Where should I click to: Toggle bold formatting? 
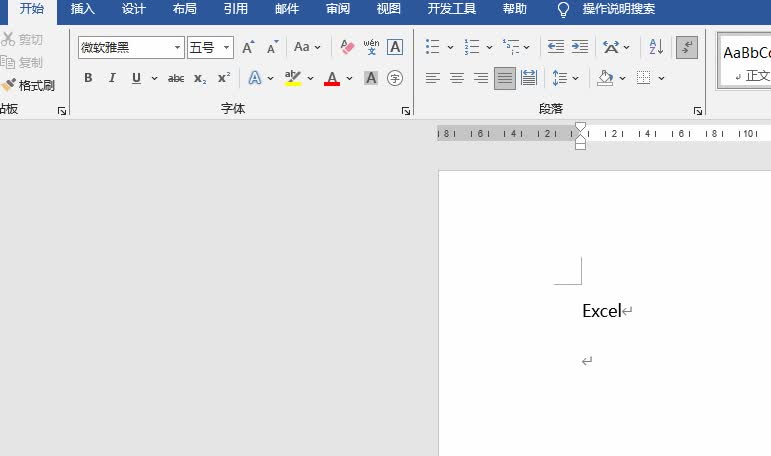88,78
